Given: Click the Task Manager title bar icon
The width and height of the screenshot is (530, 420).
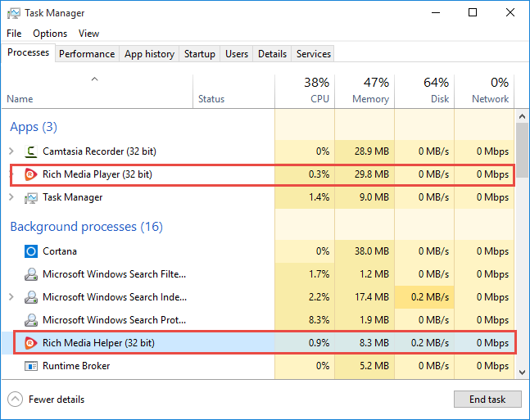Looking at the screenshot, I should click(x=13, y=13).
